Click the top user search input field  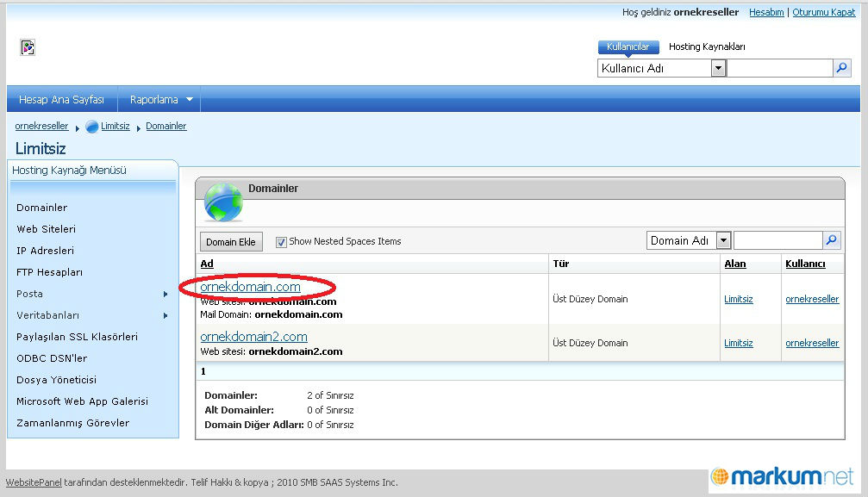pyautogui.click(x=779, y=68)
